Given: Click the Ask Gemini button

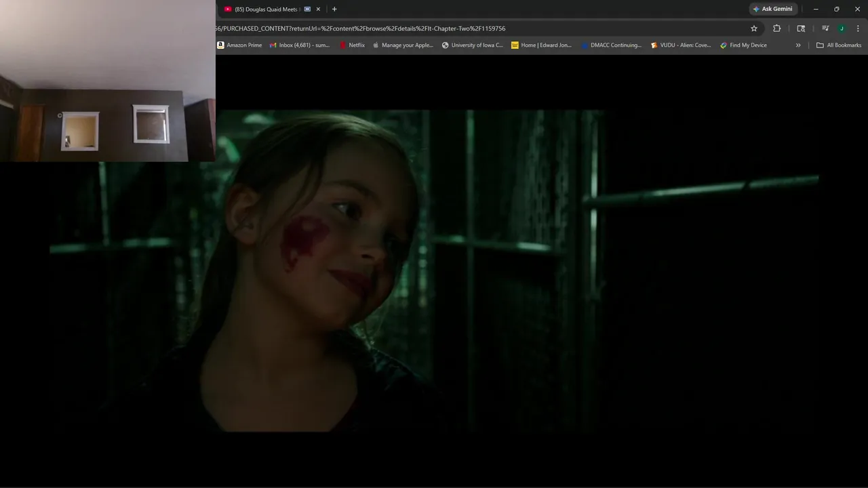Looking at the screenshot, I should (772, 9).
